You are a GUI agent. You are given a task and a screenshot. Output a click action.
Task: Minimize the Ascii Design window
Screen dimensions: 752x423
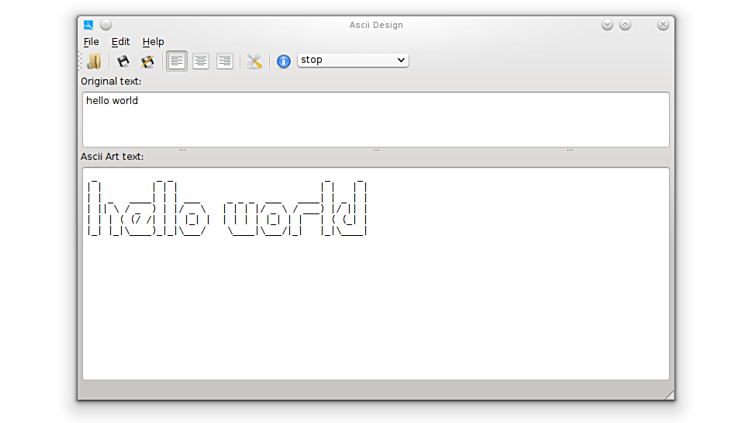coord(607,25)
